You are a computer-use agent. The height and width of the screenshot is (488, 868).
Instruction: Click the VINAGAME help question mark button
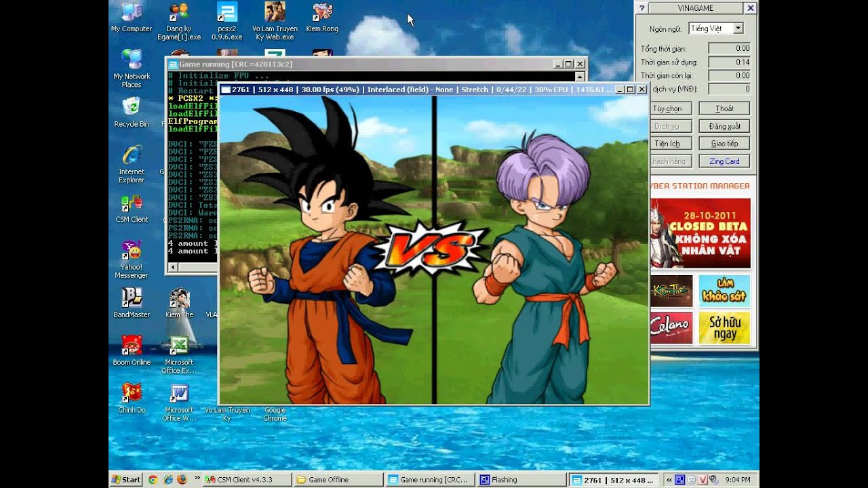click(642, 8)
